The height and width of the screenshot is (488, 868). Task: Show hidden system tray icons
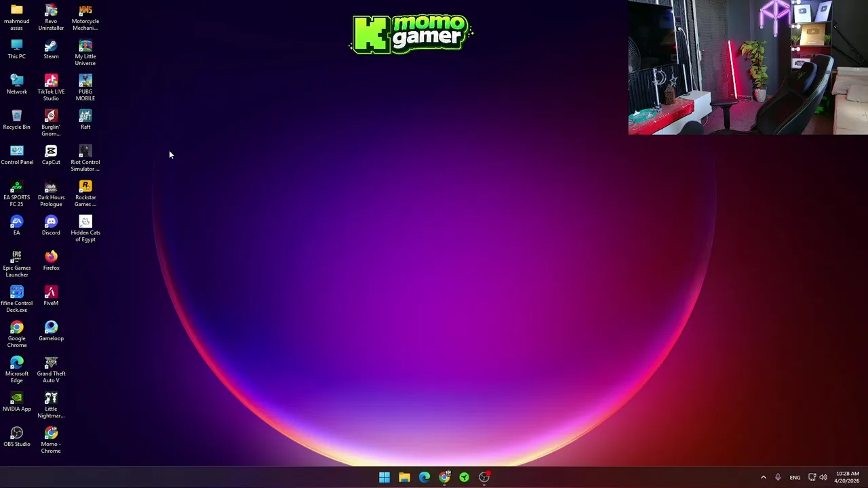point(763,477)
